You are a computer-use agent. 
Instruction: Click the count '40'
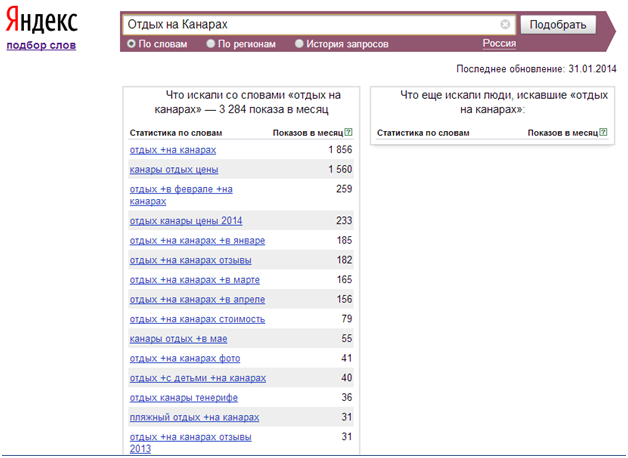pyautogui.click(x=347, y=378)
